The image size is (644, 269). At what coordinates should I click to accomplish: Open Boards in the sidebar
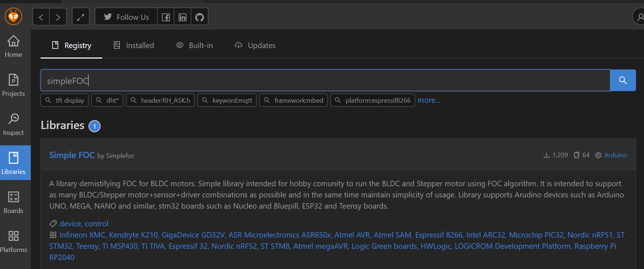click(x=13, y=202)
